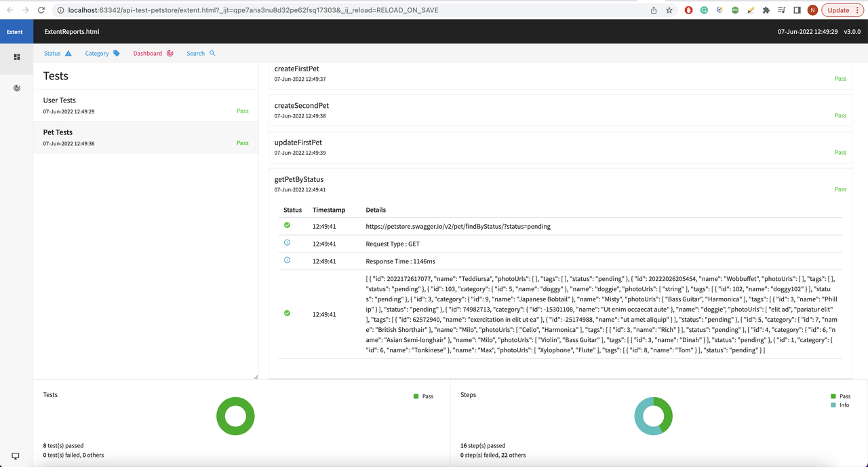The width and height of the screenshot is (868, 467).
Task: Click the v3.0.0 version label
Action: pos(852,32)
